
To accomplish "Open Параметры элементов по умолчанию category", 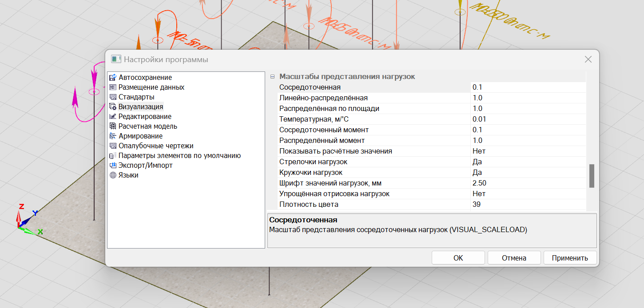I will pos(179,155).
